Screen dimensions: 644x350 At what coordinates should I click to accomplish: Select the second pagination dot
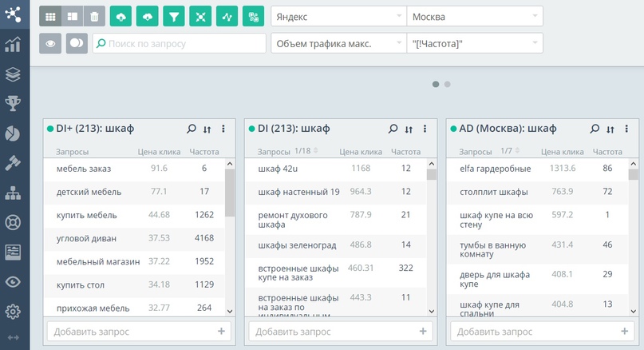point(447,84)
